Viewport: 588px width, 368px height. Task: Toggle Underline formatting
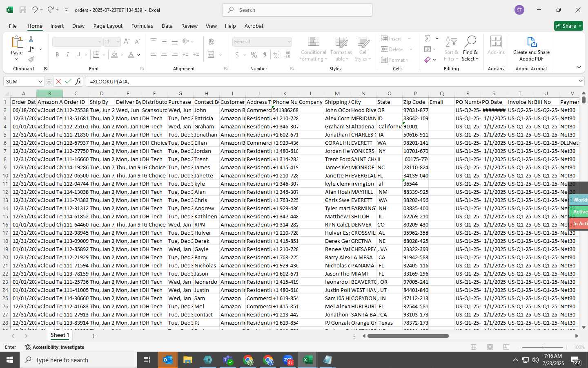[78, 54]
